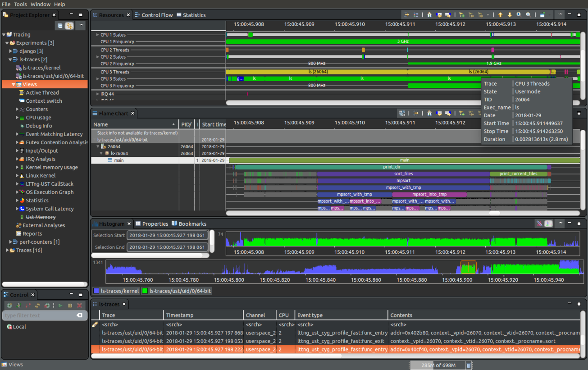Screen dimensions: 588x370
Task: Collapse the Tracing project node
Action: 4,34
